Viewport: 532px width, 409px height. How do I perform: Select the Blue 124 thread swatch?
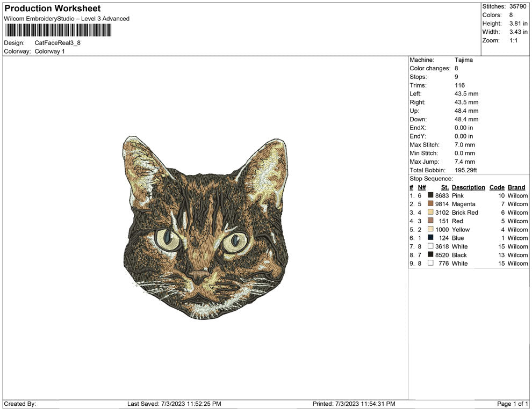coord(430,238)
